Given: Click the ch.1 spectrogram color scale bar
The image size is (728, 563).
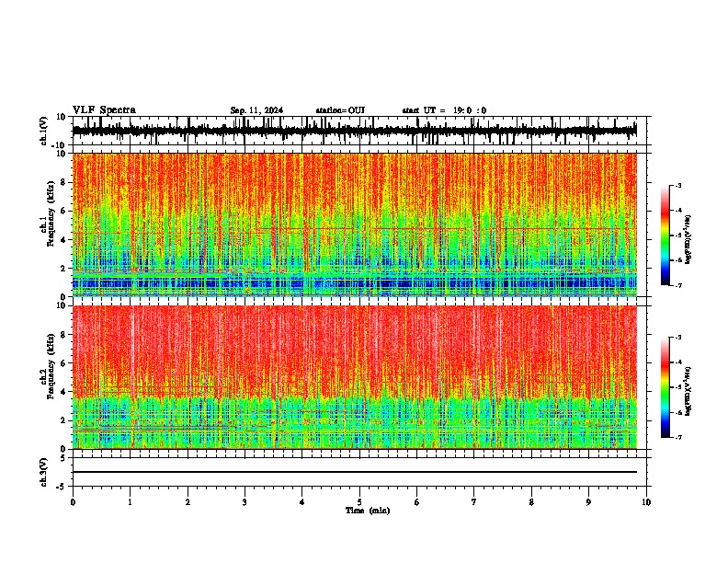Looking at the screenshot, I should pyautogui.click(x=665, y=236).
